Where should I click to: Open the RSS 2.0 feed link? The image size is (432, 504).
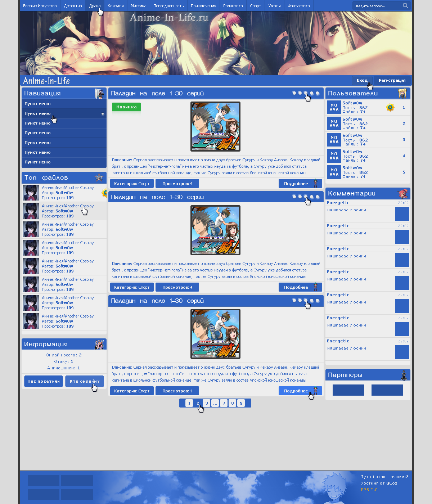[369, 490]
